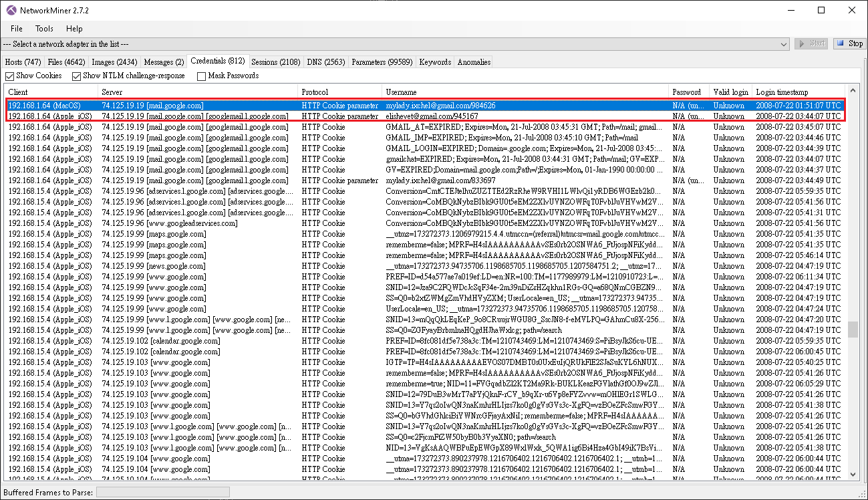
Task: Uncheck the Show Cookies checkbox
Action: coord(9,76)
